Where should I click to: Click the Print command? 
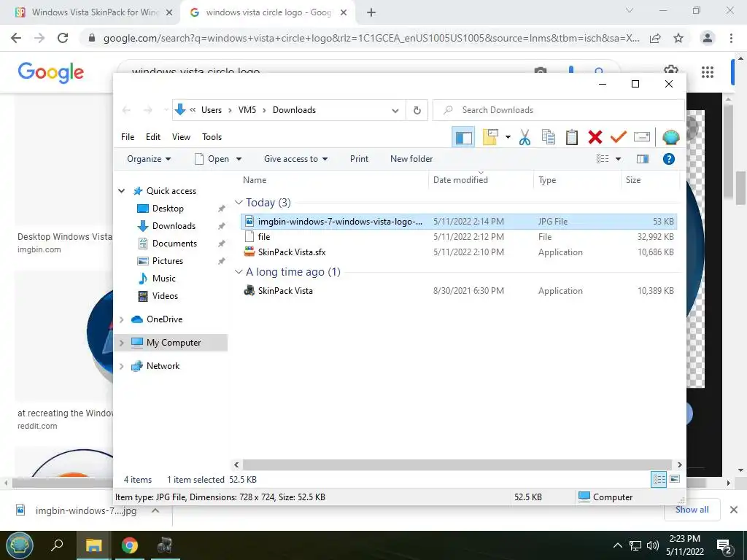[359, 159]
